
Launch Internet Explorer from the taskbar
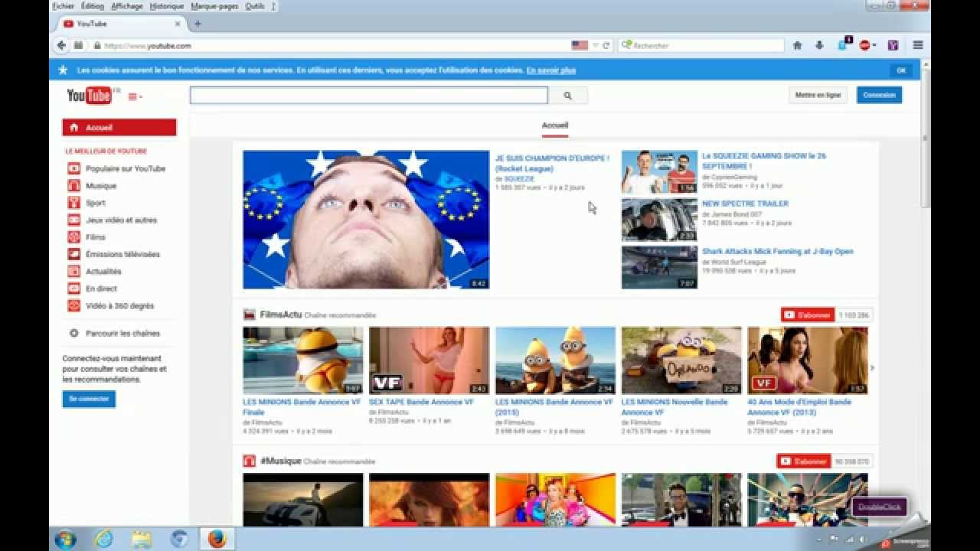click(x=103, y=539)
